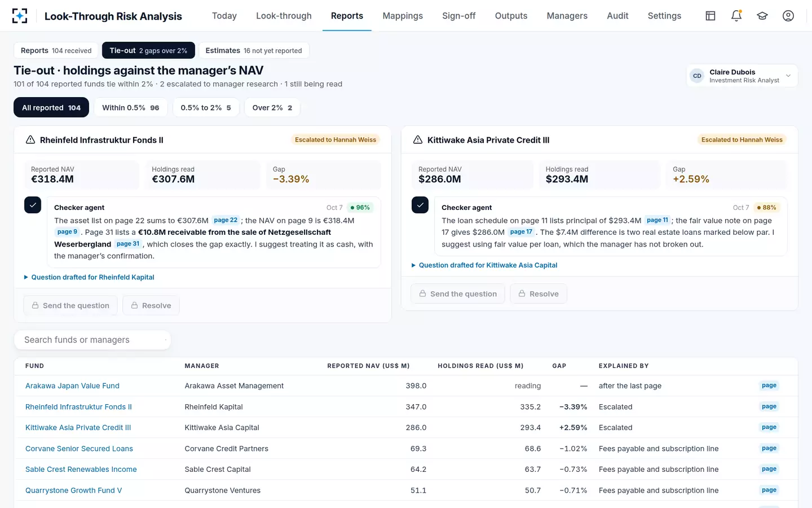Click Resolve in the Kittiwake card

[539, 294]
